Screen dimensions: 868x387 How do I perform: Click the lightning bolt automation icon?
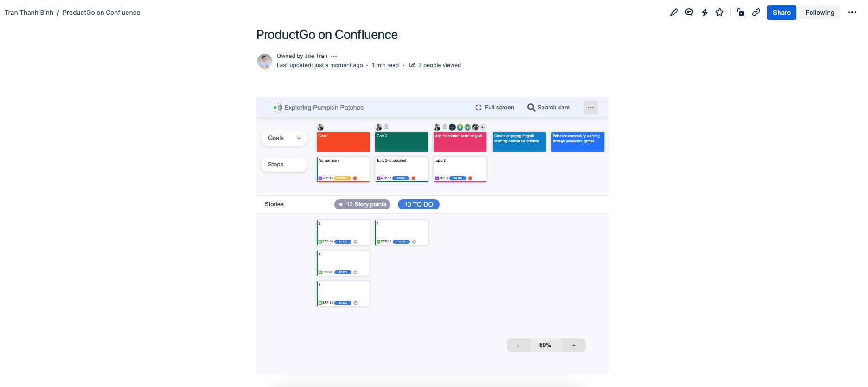pyautogui.click(x=704, y=13)
